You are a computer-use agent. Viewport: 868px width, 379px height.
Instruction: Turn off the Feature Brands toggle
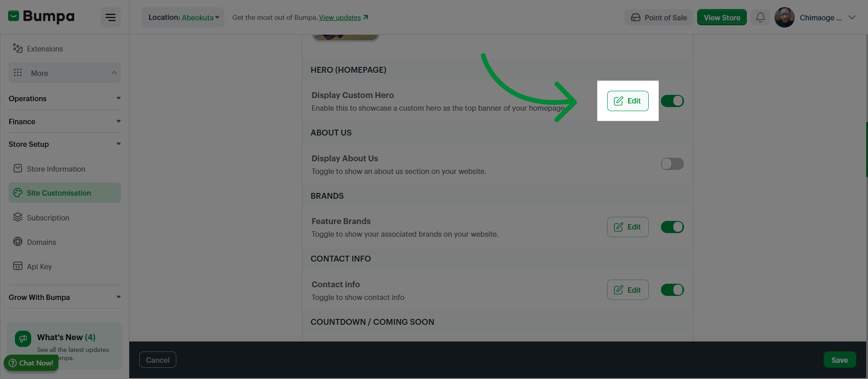tap(672, 227)
